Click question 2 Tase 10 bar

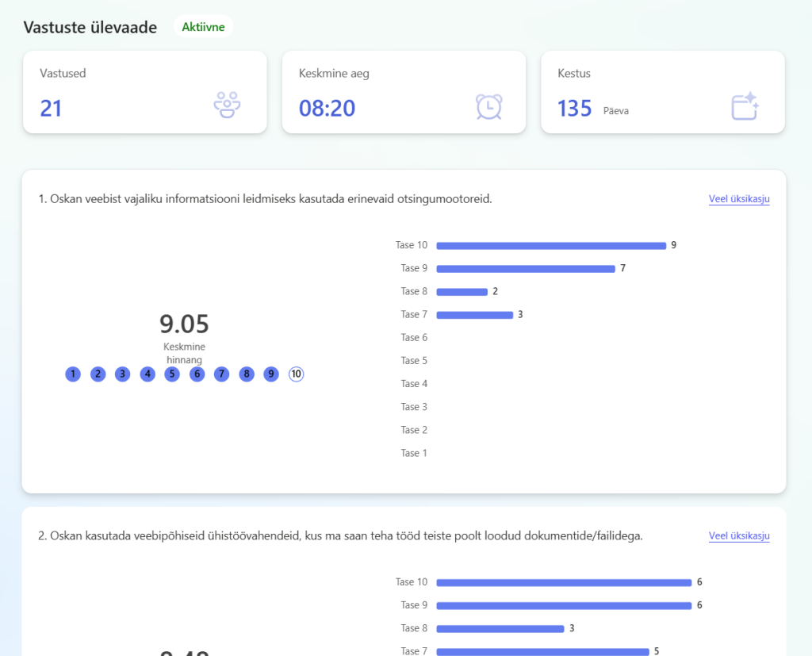coord(563,582)
